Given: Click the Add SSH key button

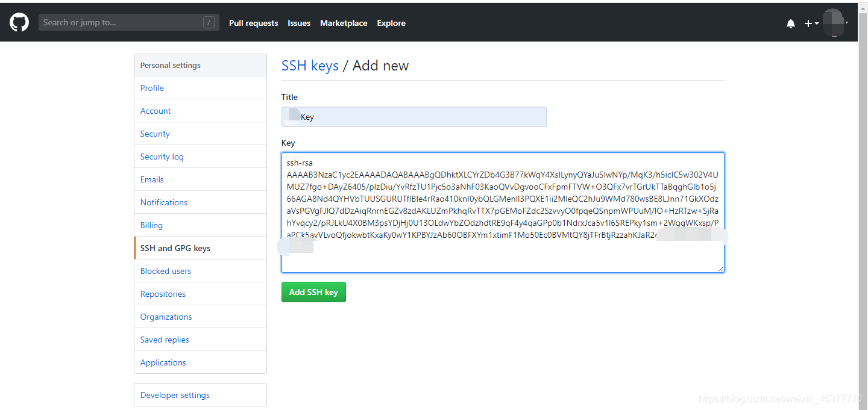Looking at the screenshot, I should (x=313, y=292).
